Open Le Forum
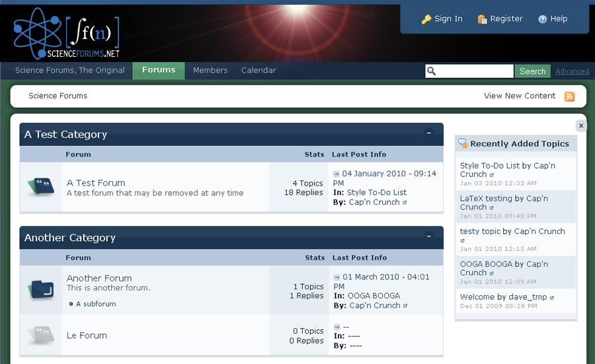 click(x=87, y=336)
